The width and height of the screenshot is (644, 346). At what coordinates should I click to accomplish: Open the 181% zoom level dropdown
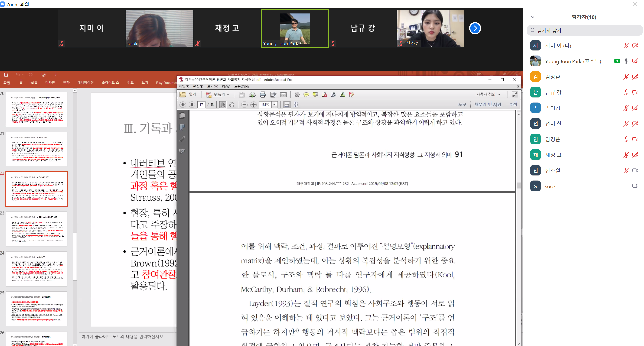[274, 105]
